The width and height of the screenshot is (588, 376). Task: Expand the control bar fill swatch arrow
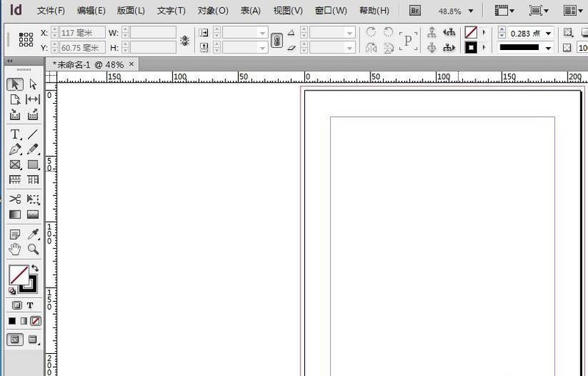coord(484,32)
